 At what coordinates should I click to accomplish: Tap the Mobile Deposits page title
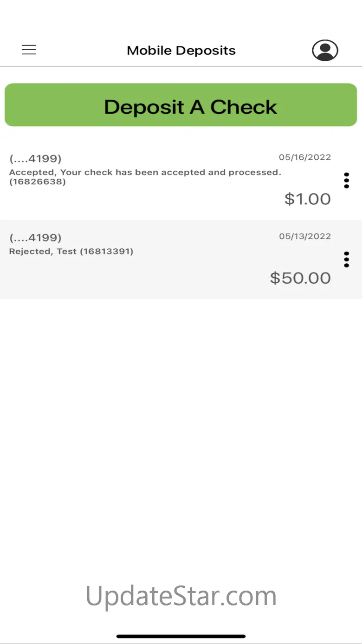(181, 50)
